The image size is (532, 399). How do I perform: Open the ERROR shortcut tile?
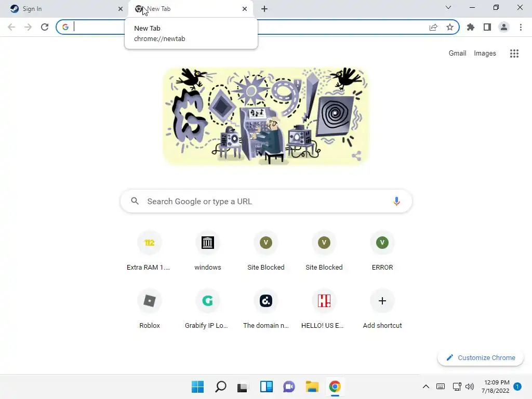coord(382,251)
